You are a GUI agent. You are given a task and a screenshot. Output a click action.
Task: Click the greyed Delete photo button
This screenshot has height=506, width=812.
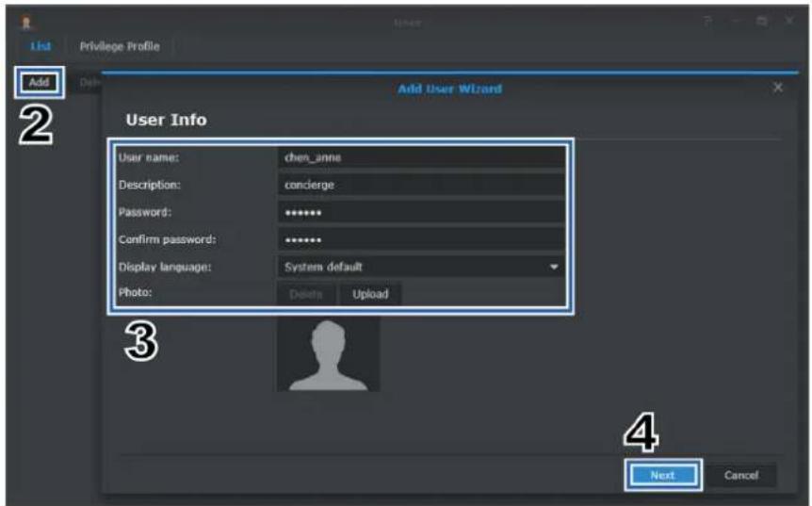tap(306, 294)
